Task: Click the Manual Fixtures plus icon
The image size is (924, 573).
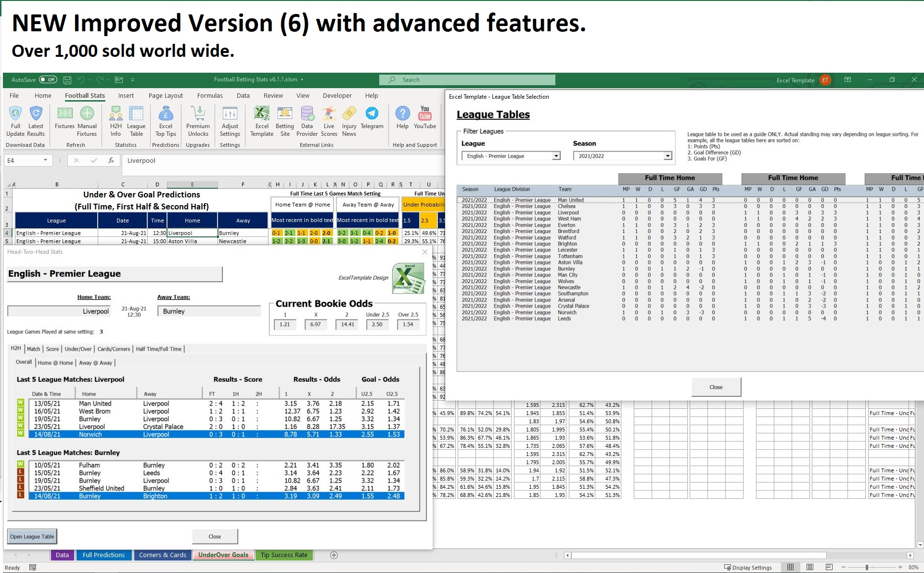Action: [x=87, y=114]
